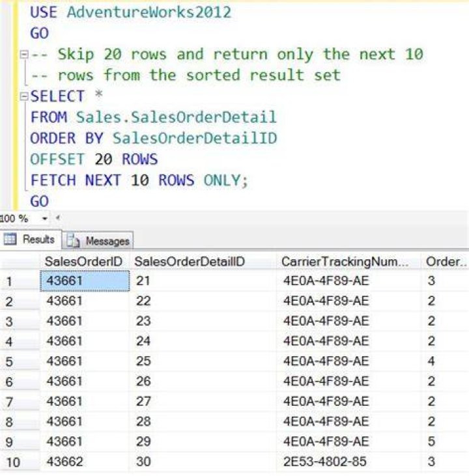Click AdventureWorks2012 in the USE statement

(149, 12)
